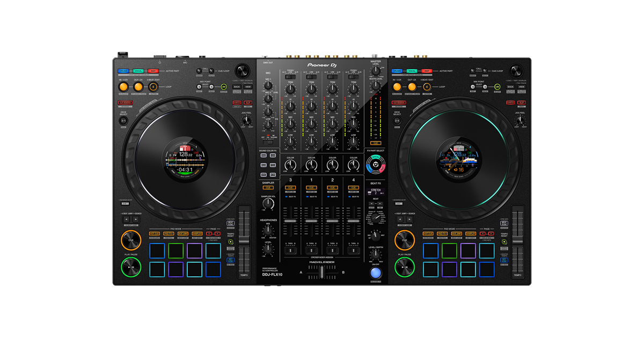Click the MASTER LEVEL knob
Image resolution: width=644 pixels, height=338 pixels.
click(x=376, y=70)
